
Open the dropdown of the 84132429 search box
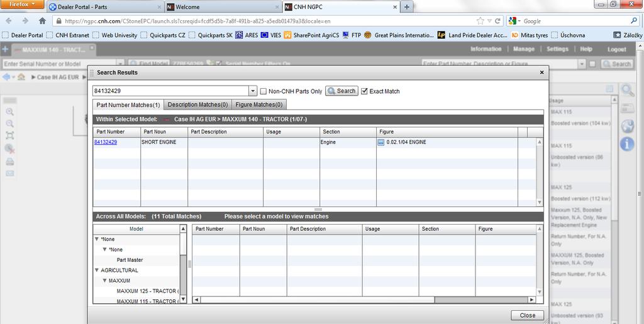[x=253, y=91]
